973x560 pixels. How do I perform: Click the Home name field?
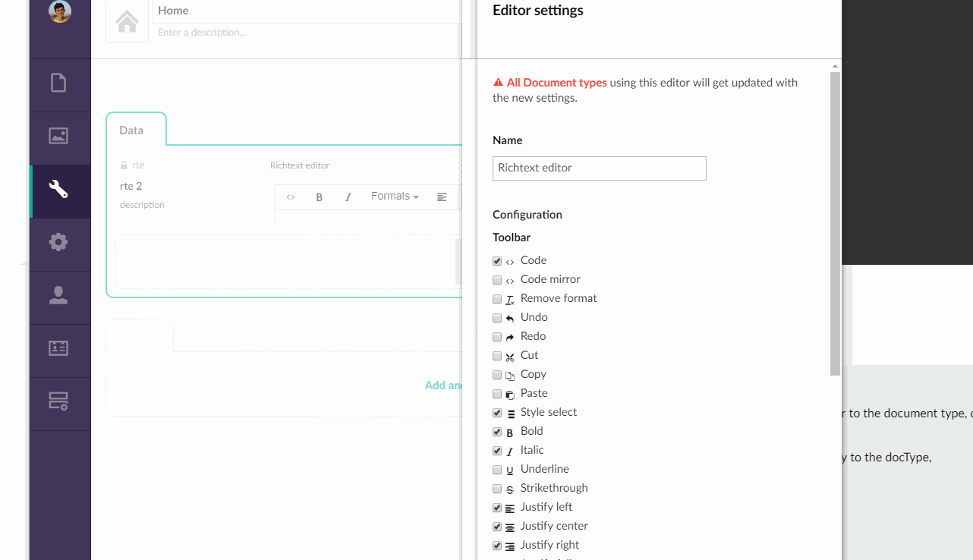pos(307,11)
